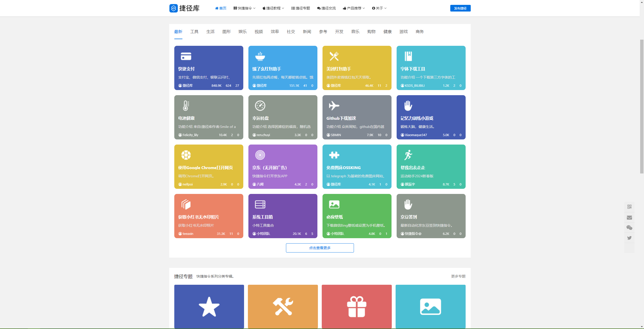The width and height of the screenshot is (644, 329).
Task: Open the orange tools topic thumbnail
Action: coord(283,306)
